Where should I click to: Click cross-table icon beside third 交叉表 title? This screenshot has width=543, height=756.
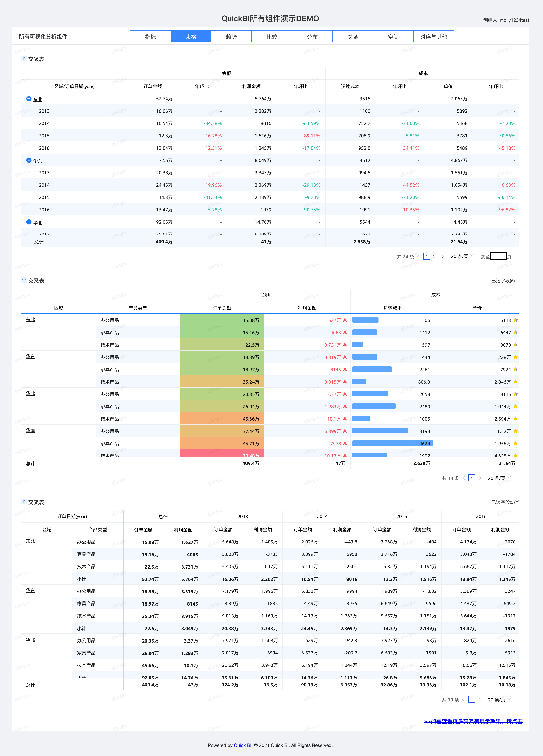click(24, 502)
